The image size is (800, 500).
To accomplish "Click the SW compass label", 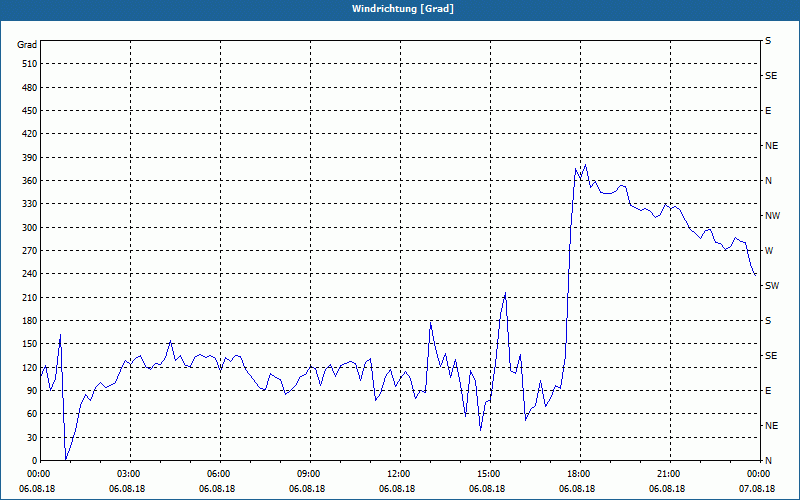I will point(772,286).
